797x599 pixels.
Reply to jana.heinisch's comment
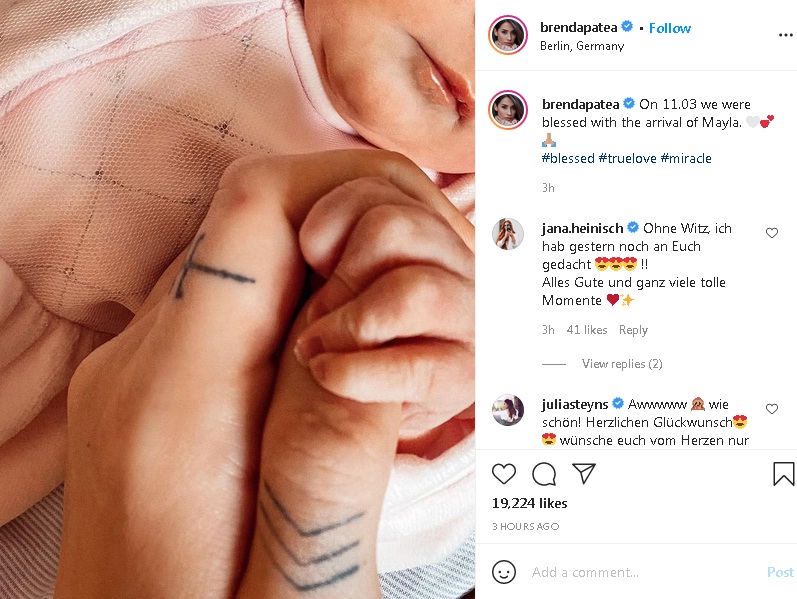tap(633, 330)
